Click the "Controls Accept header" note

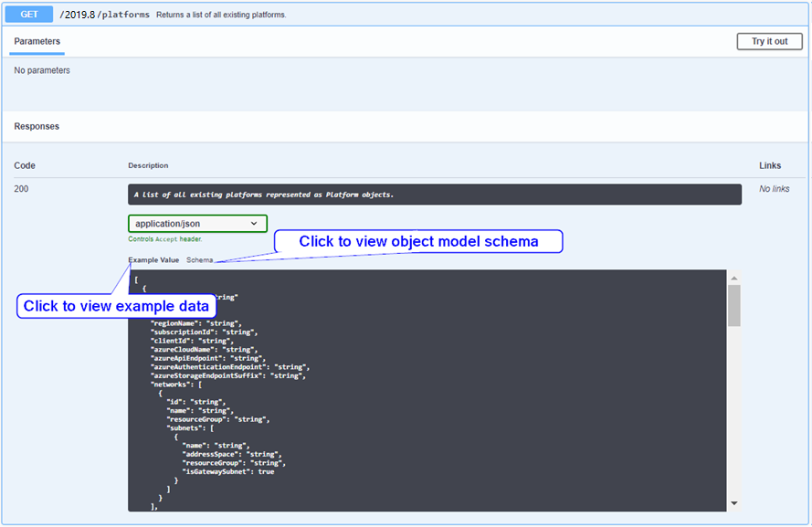(164, 239)
